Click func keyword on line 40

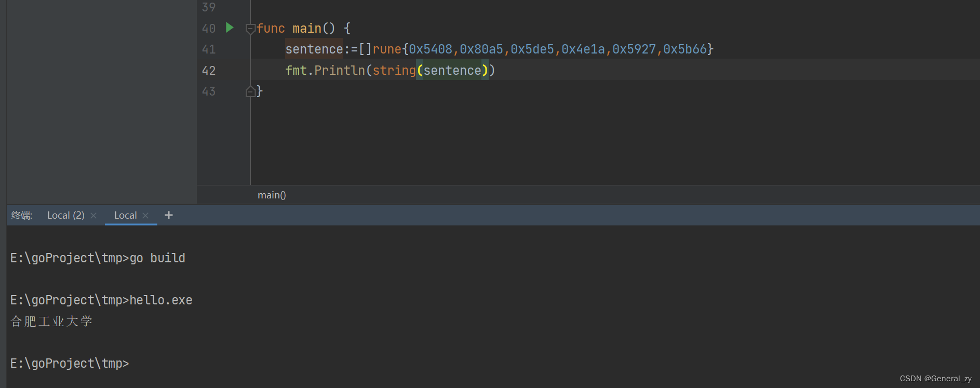[x=271, y=29]
